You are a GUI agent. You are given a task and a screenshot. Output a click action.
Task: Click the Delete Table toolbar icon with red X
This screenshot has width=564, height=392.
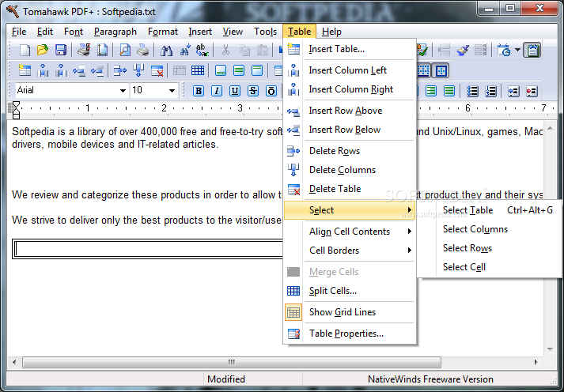click(157, 70)
